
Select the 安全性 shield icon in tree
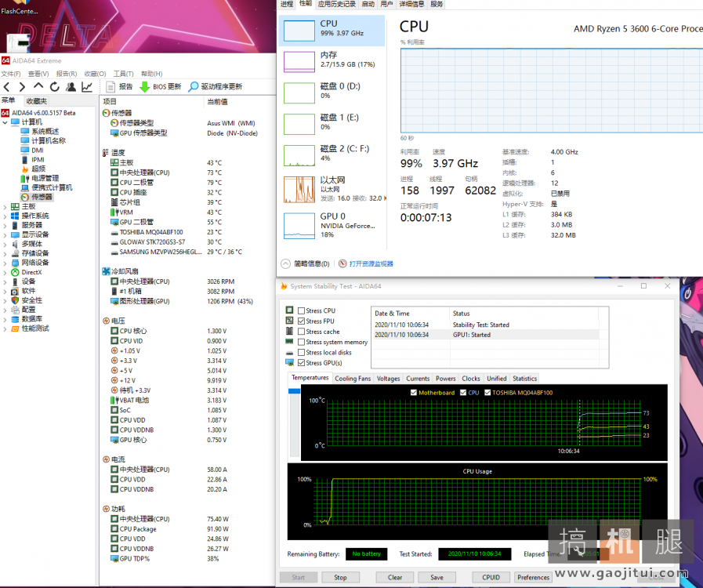click(x=15, y=300)
